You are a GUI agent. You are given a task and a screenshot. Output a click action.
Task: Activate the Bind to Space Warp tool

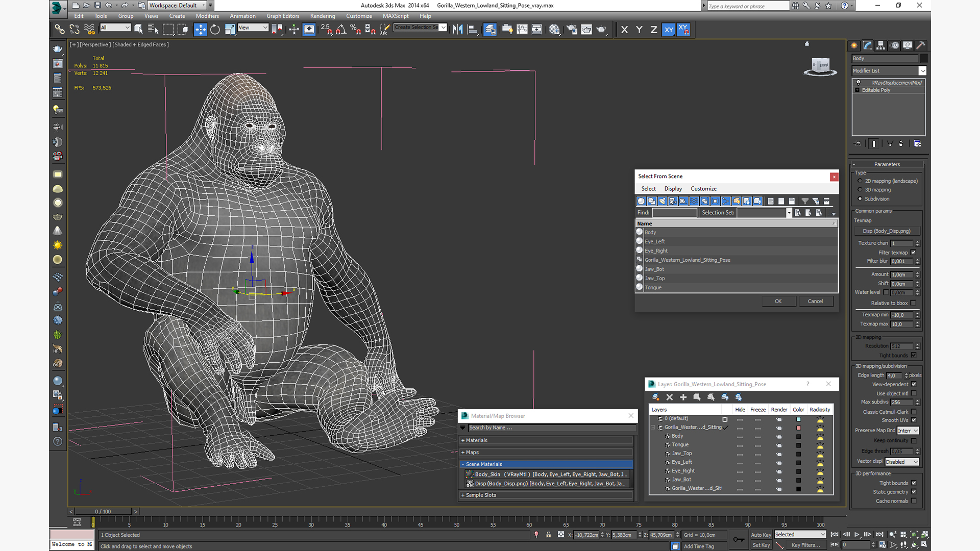(89, 30)
